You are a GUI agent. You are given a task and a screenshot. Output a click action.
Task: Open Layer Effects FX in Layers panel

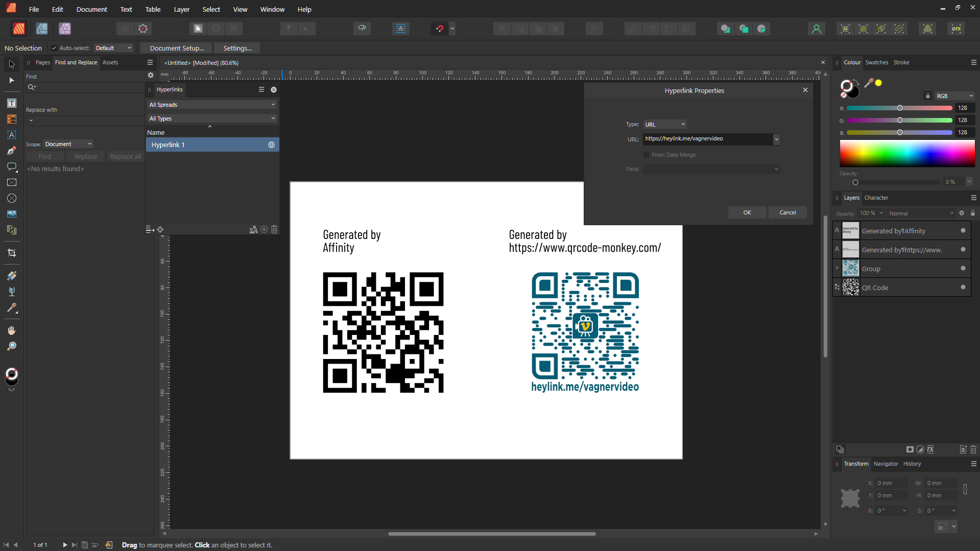(930, 450)
